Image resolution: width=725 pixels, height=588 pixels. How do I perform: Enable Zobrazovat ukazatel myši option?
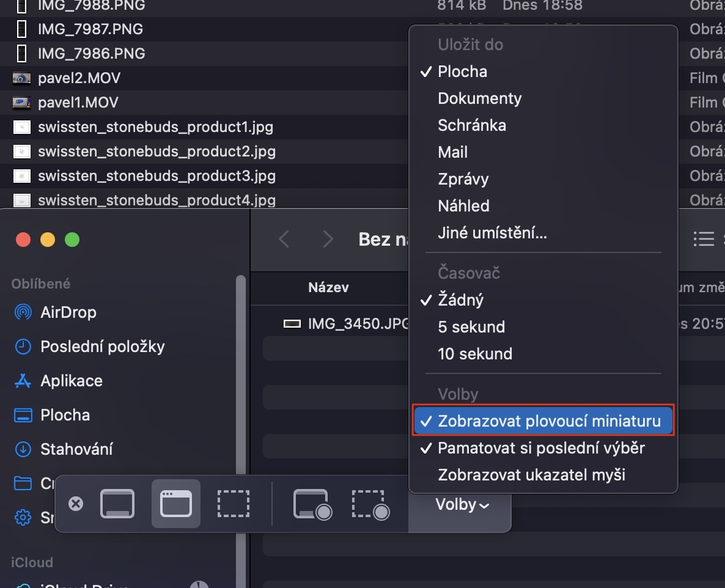click(531, 475)
